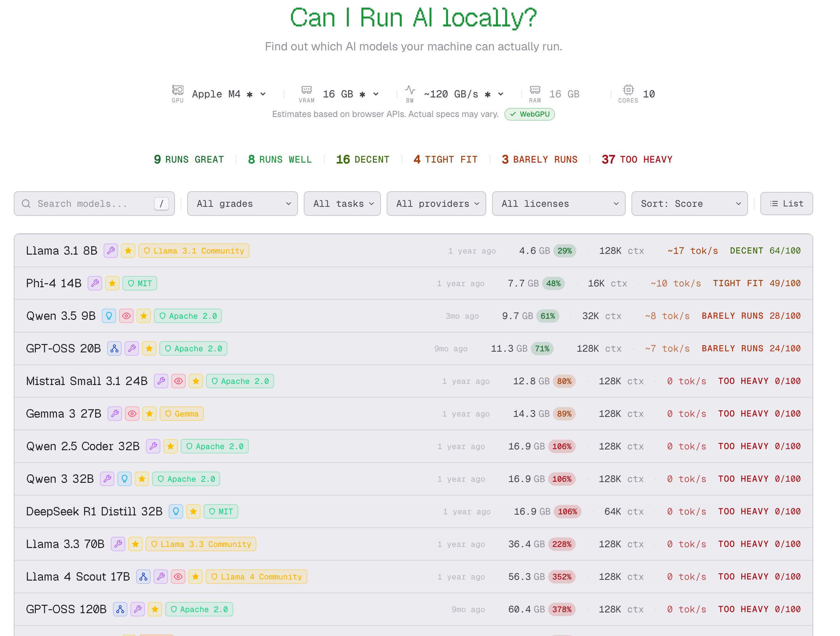Click the star badge on DeepSeek R1 Distill 32B
Viewport: 840px width, 636px height.
coord(193,512)
